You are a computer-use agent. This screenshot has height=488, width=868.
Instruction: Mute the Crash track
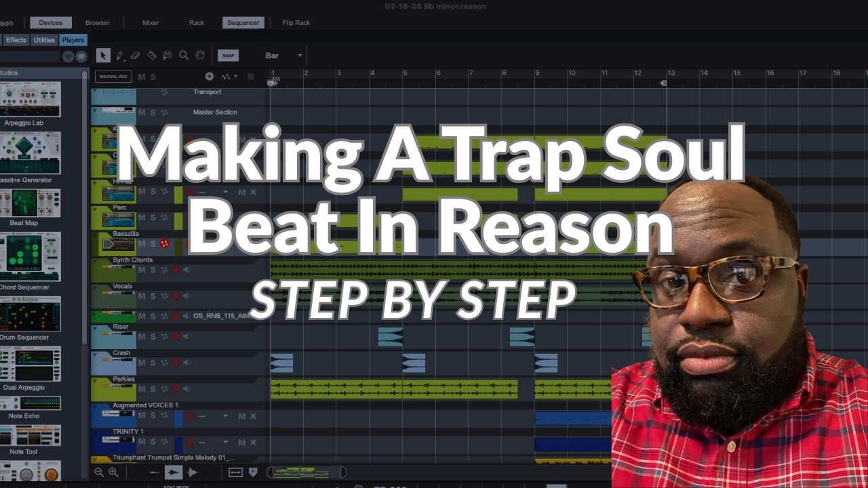pyautogui.click(x=142, y=363)
